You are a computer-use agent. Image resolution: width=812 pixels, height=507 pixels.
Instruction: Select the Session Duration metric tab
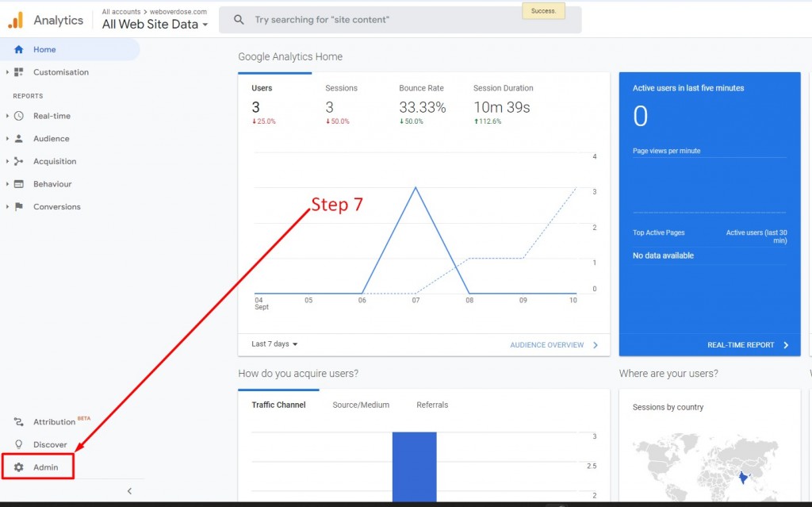[503, 105]
